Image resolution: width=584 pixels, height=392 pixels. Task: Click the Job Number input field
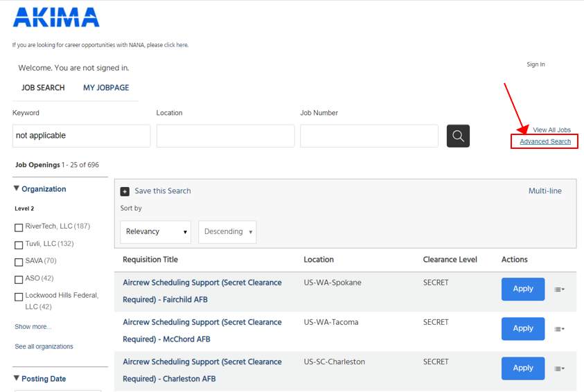369,136
